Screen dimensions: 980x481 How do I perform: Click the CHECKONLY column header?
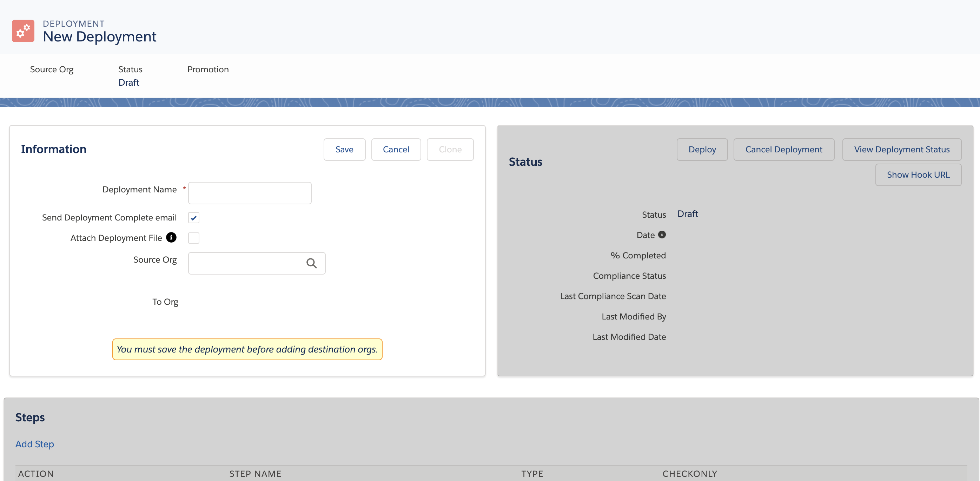(689, 474)
